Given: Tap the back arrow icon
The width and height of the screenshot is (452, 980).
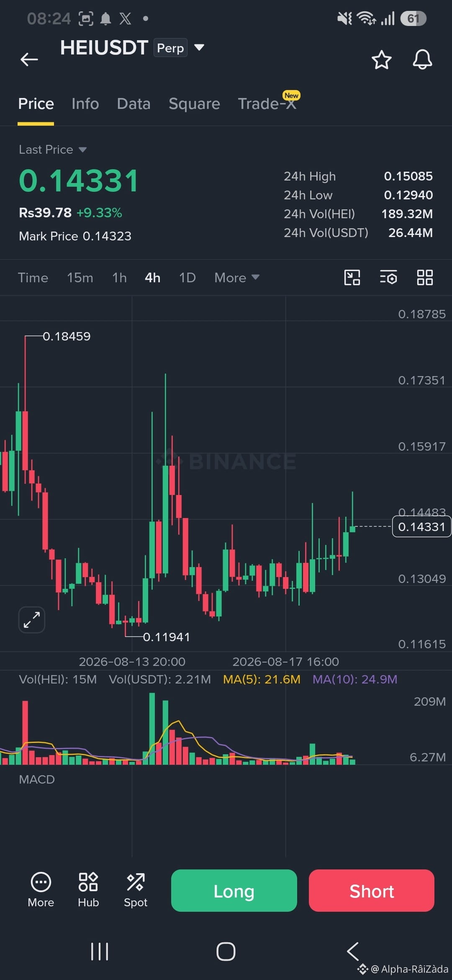Looking at the screenshot, I should coord(29,59).
